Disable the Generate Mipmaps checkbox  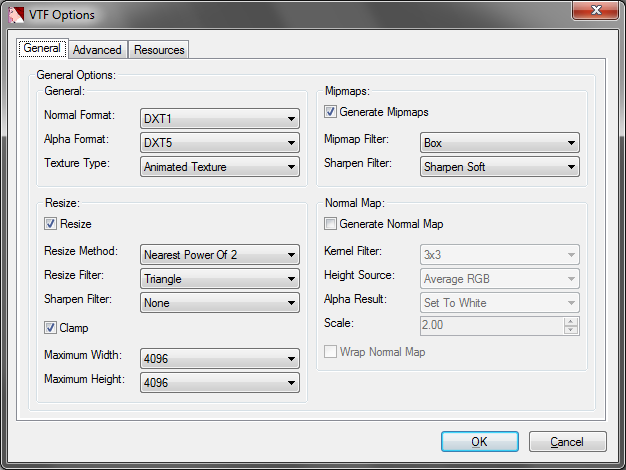[x=331, y=112]
